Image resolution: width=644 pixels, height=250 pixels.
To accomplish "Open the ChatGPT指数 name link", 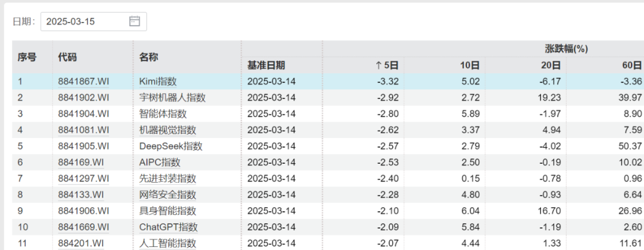I will 168,227.
